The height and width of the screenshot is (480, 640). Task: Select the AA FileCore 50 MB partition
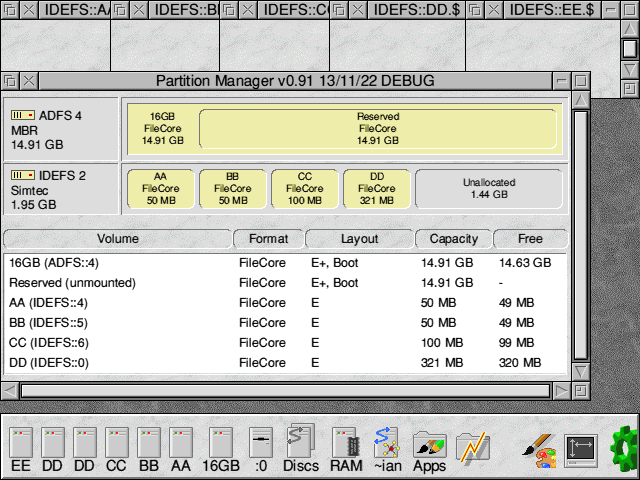160,189
